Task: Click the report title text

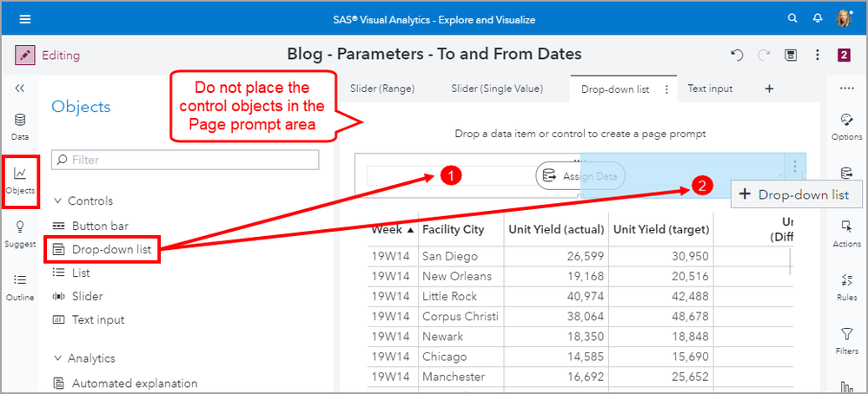Action: pos(434,54)
